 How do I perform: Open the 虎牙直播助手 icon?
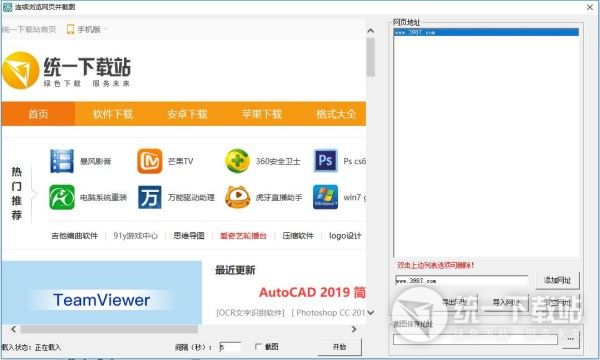coord(237,197)
